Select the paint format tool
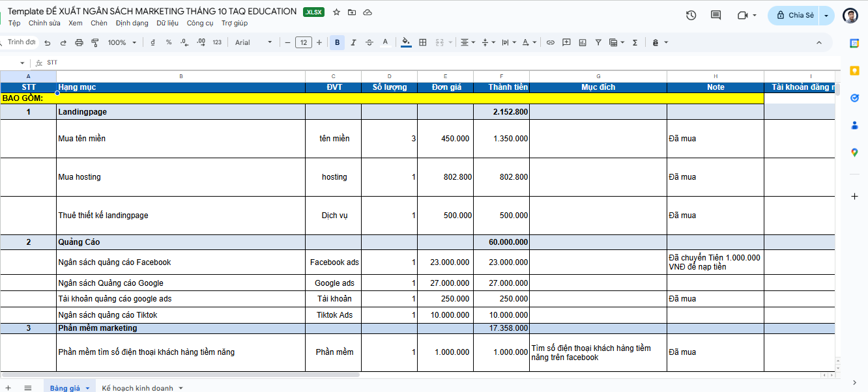The image size is (868, 392). pos(95,42)
